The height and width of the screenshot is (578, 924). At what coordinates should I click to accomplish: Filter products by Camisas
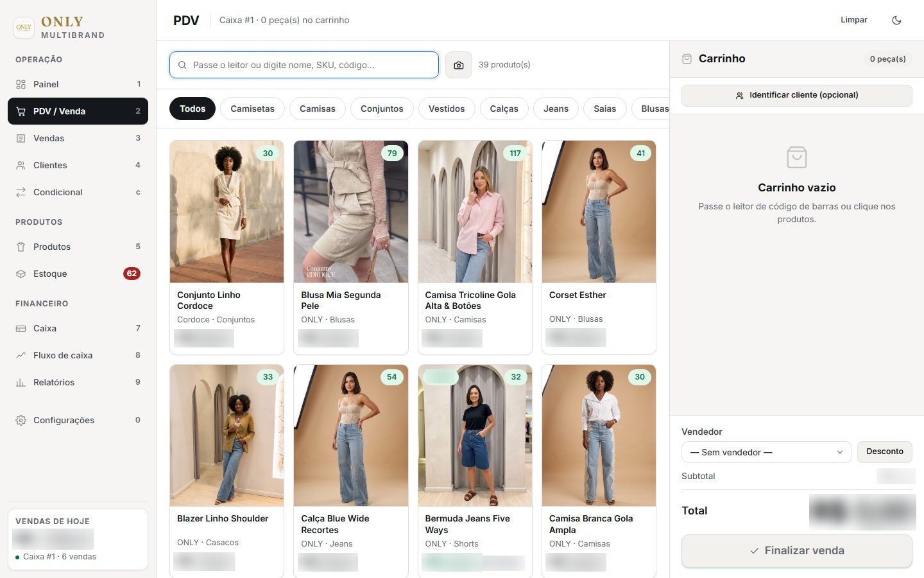click(x=318, y=109)
